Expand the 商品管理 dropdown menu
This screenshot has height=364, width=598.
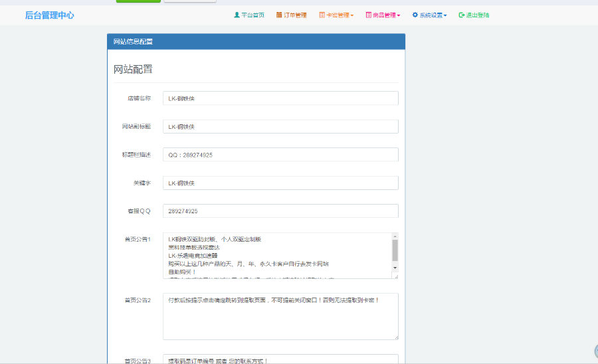383,15
